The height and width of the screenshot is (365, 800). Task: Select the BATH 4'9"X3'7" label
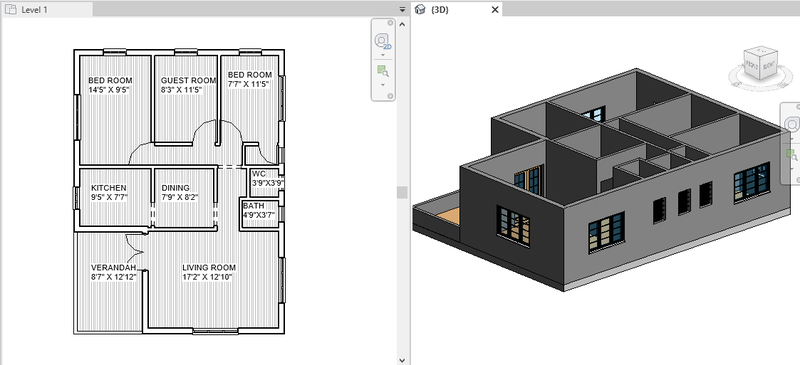point(259,210)
